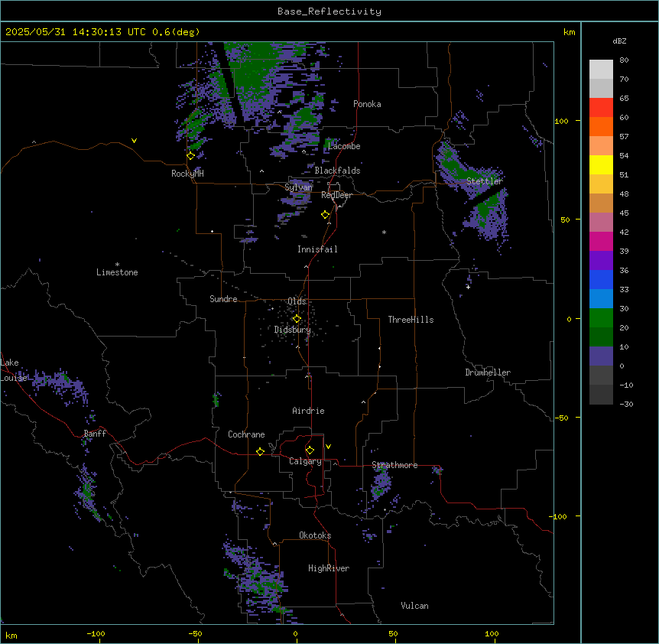659x644 pixels.
Task: Click the dBZ legend heading
Action: (x=619, y=41)
